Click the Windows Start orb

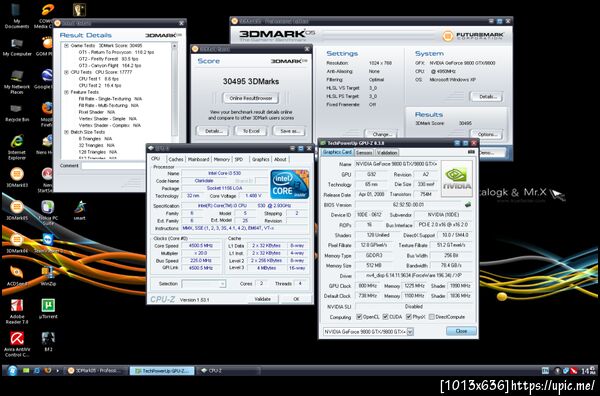tap(12, 370)
